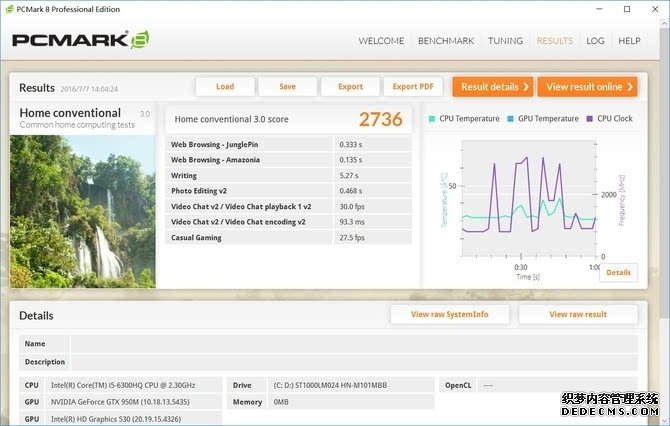
Task: Click the GPU Temperature legend swatch
Action: coord(511,119)
